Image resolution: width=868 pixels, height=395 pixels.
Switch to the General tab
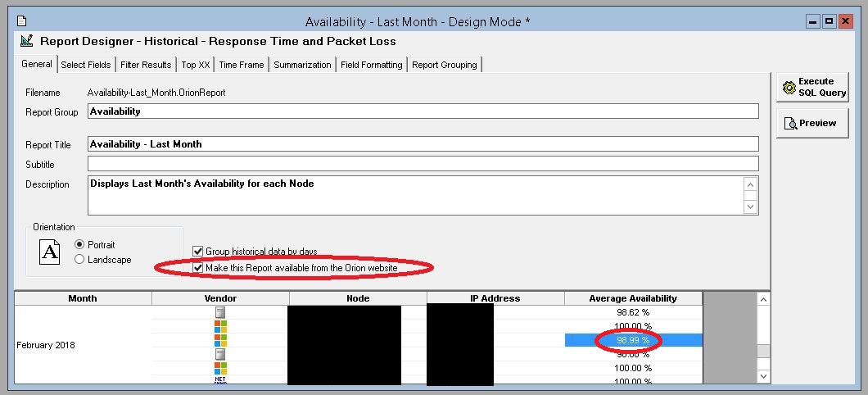coord(37,64)
